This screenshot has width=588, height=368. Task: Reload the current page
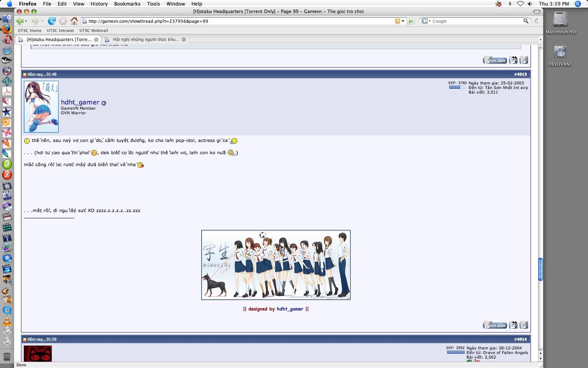(x=52, y=21)
